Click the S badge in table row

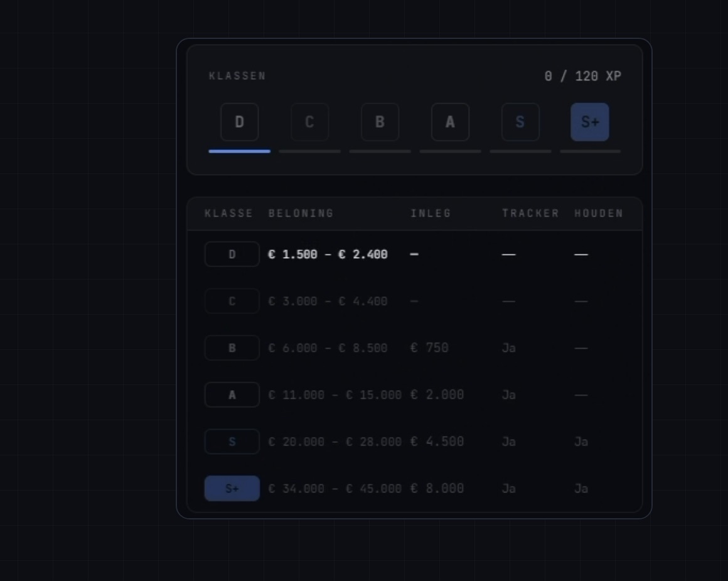[x=232, y=442]
